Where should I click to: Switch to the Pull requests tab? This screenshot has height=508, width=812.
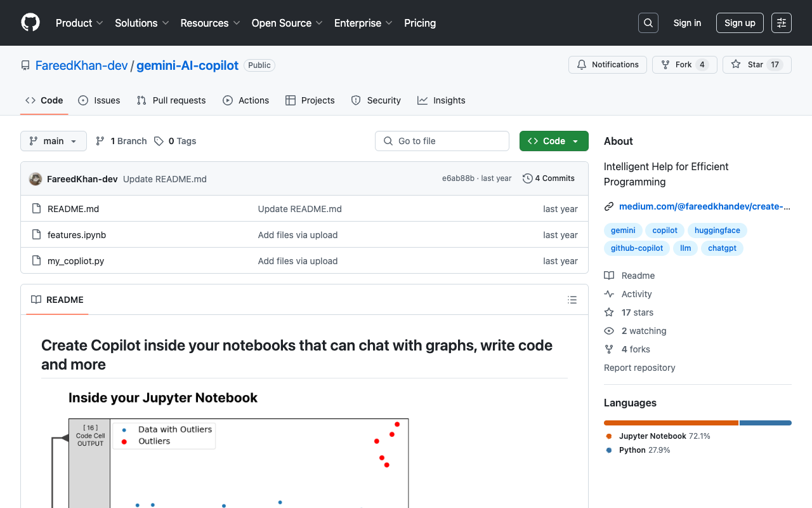click(171, 100)
